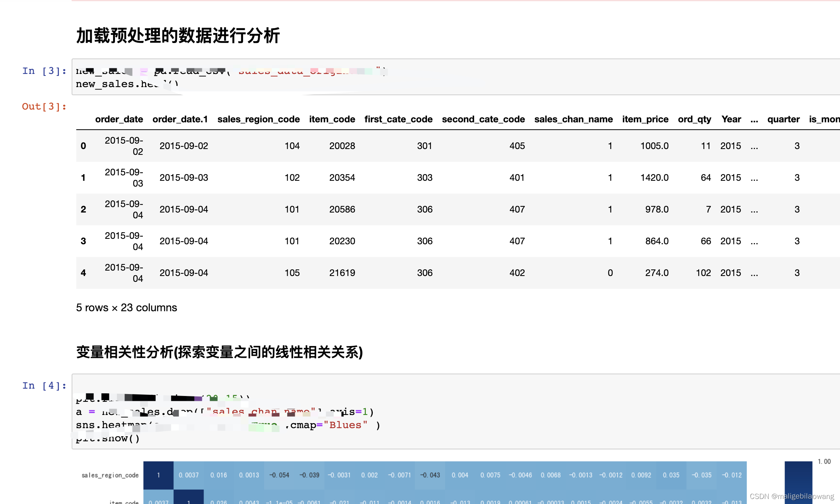Image resolution: width=840 pixels, height=504 pixels.
Task: Click the row index 4 label
Action: click(x=83, y=273)
